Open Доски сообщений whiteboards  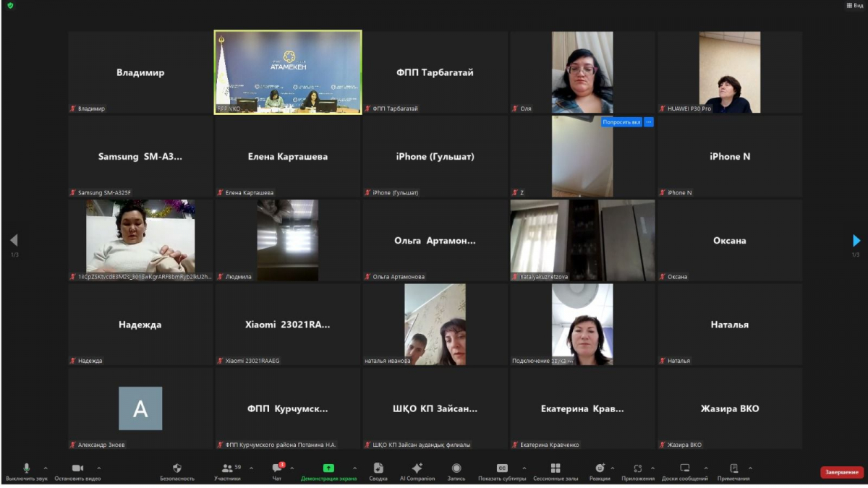tap(685, 472)
